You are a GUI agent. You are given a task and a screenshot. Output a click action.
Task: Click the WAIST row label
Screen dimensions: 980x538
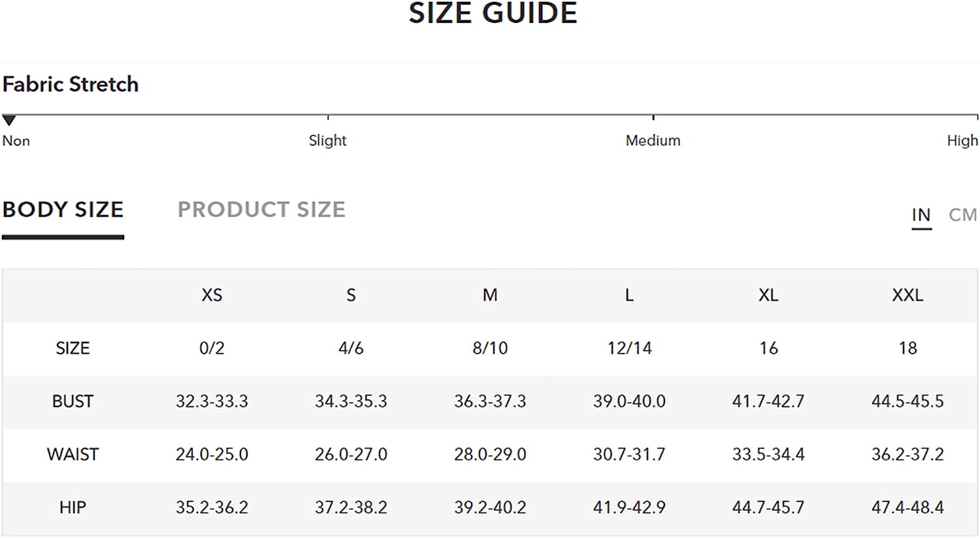[73, 454]
